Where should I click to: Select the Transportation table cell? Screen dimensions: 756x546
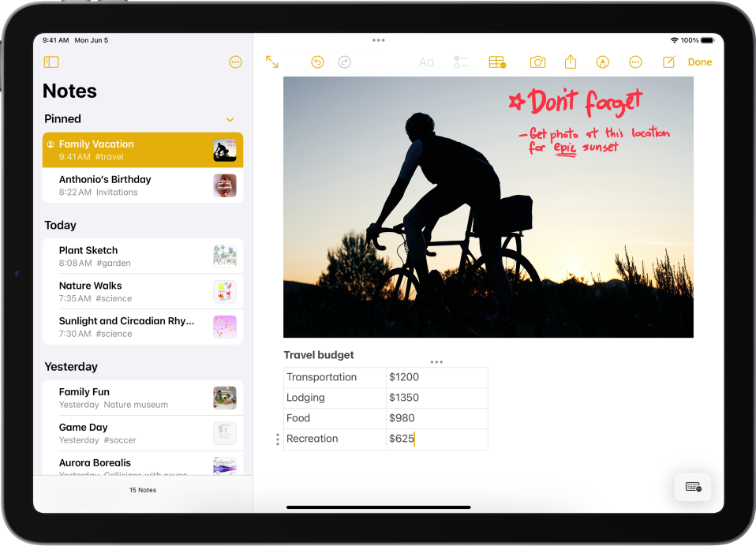click(335, 377)
